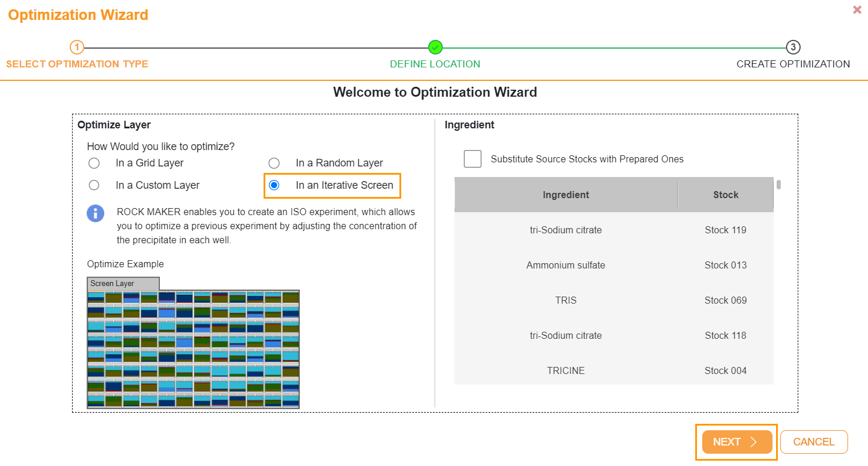Click the arrow icon inside the Next button

(753, 442)
